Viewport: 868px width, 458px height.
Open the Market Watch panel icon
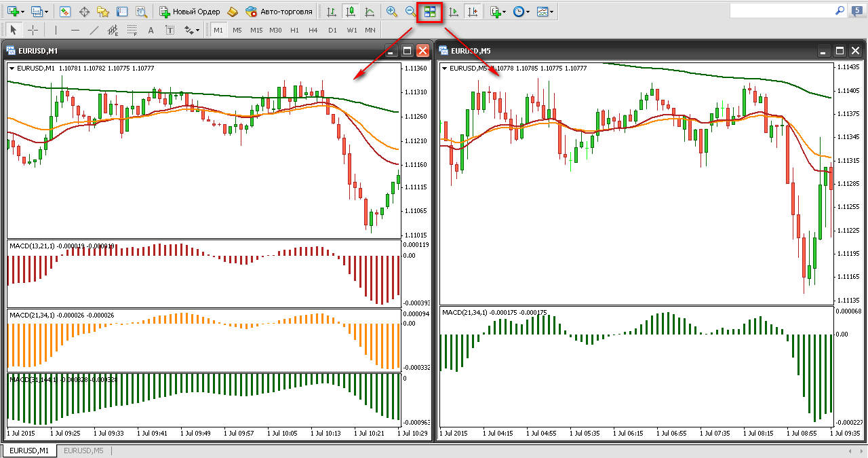coord(65,12)
